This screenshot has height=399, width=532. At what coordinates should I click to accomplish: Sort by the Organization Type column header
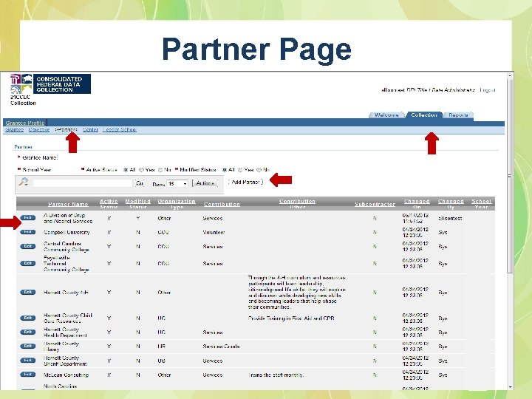[x=177, y=204]
